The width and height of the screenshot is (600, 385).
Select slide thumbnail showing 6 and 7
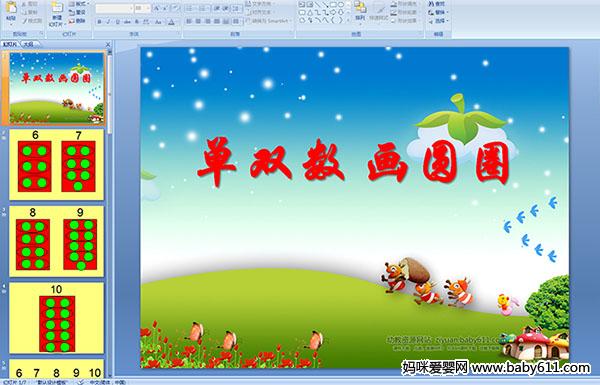coord(56,165)
